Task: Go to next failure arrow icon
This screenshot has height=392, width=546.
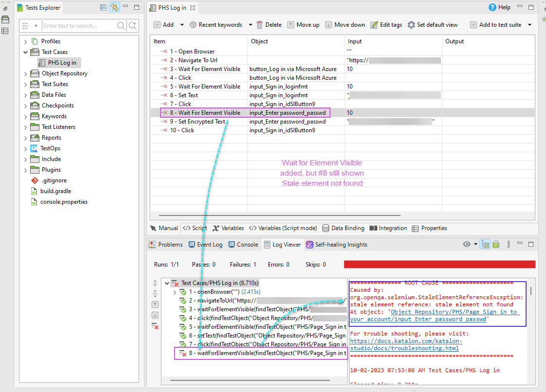Action: pos(155,315)
